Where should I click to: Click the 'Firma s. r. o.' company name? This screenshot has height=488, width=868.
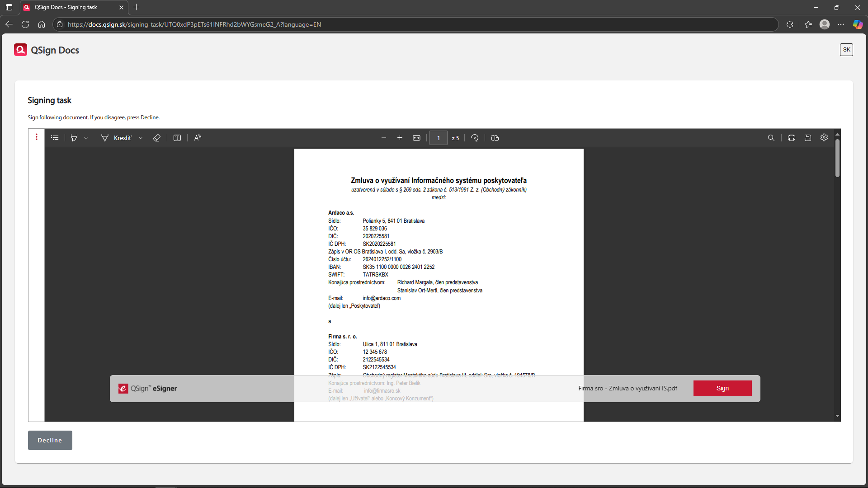click(x=343, y=337)
